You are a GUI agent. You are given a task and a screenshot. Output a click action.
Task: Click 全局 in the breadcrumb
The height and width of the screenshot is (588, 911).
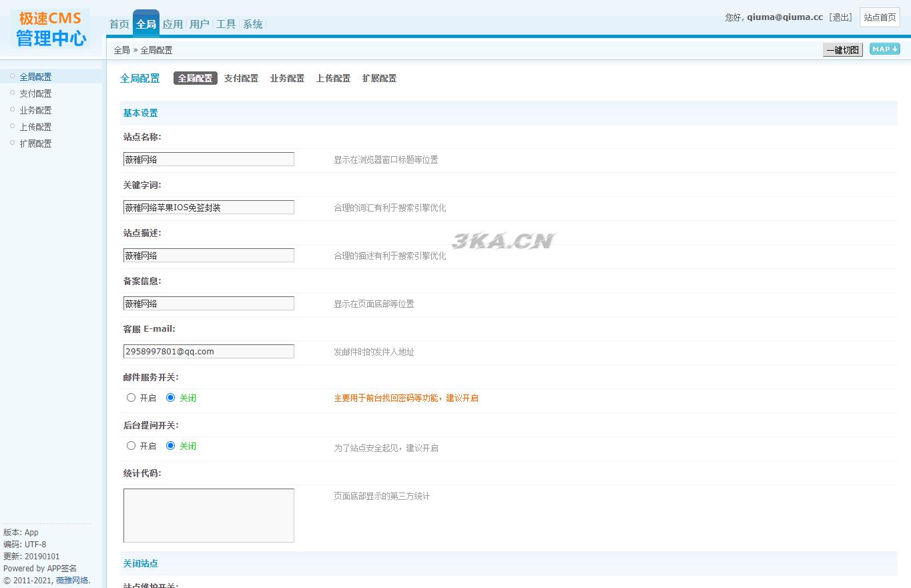point(121,50)
